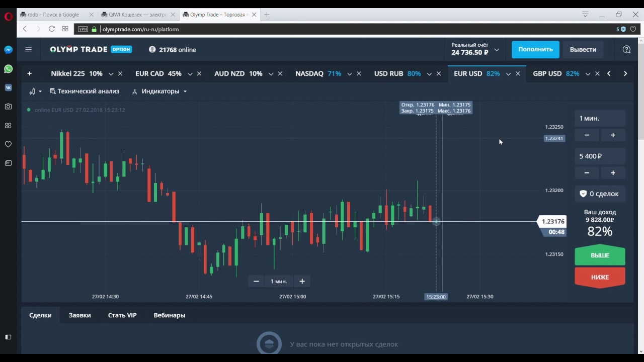
Task: Increase trade amount with plus button
Action: 613,172
